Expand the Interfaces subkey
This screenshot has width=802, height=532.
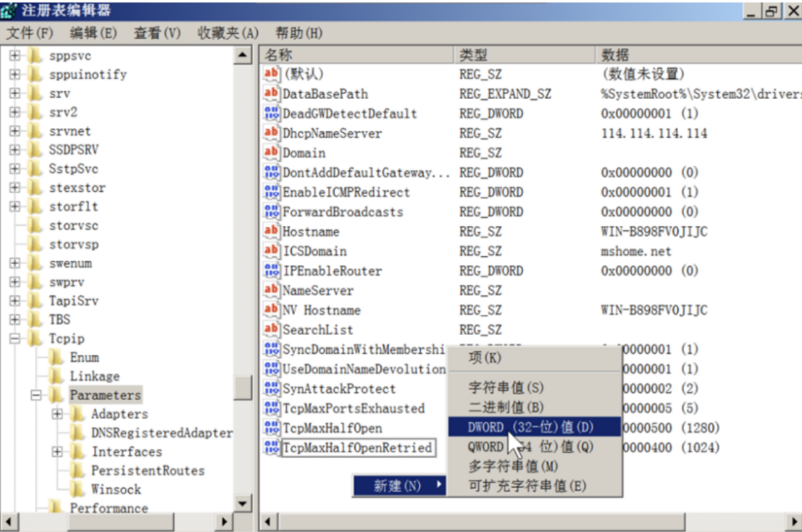pos(57,451)
